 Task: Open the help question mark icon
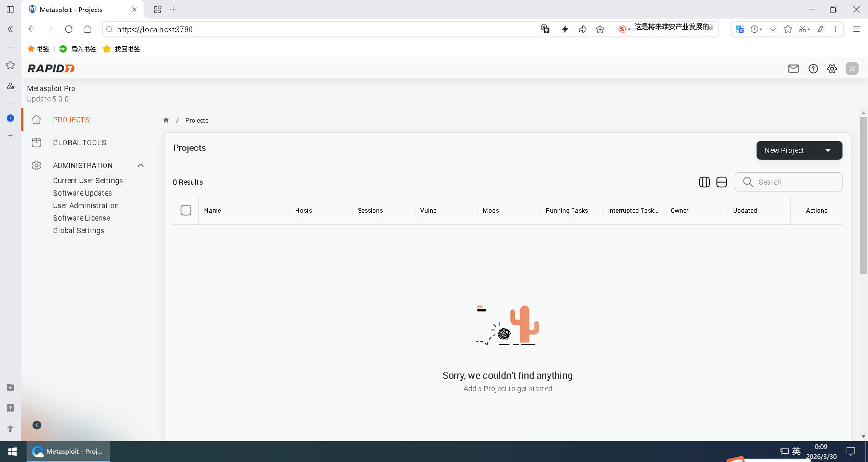point(813,69)
